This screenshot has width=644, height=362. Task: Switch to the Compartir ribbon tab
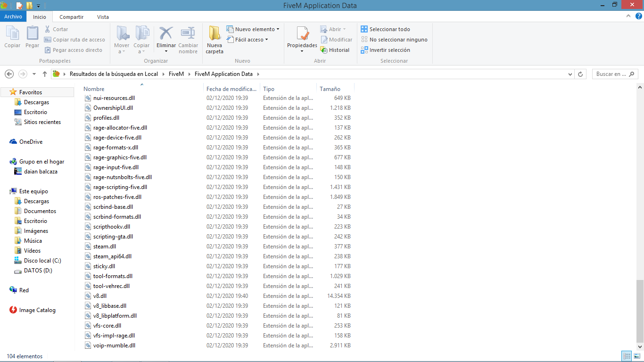(x=72, y=17)
